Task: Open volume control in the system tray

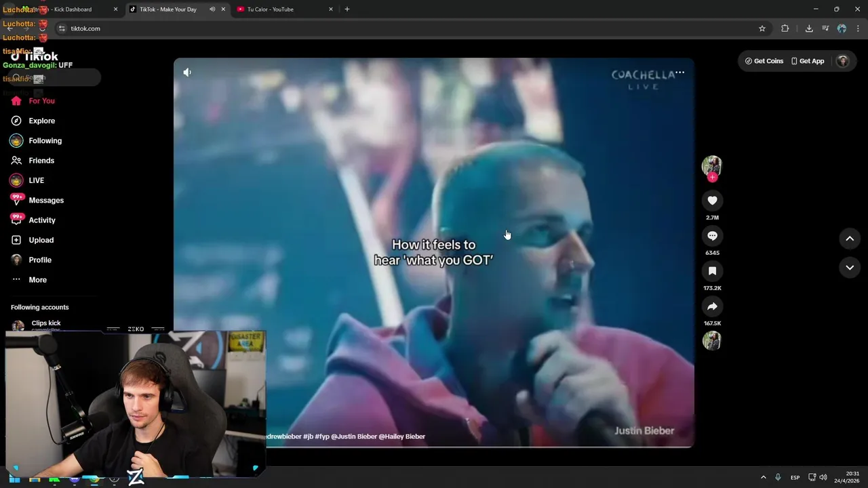Action: [823, 477]
